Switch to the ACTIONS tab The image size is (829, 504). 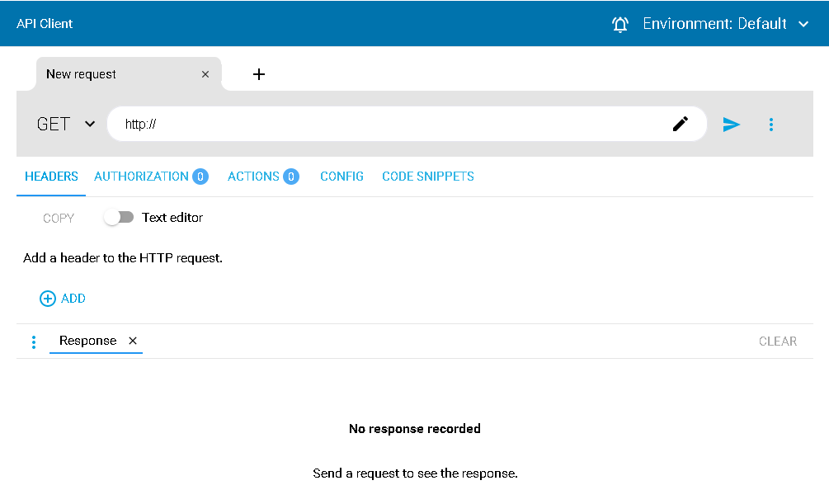coord(263,176)
